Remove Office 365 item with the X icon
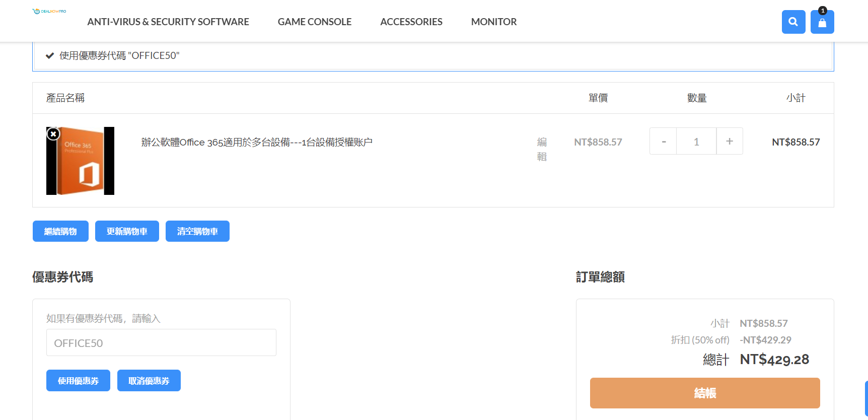This screenshot has width=868, height=420. pos(53,134)
